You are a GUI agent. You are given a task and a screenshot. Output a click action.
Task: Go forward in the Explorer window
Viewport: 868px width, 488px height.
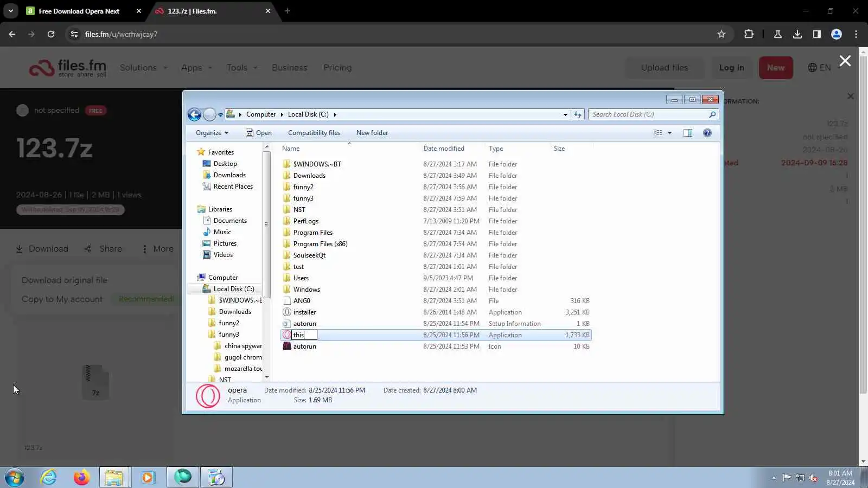(x=209, y=114)
